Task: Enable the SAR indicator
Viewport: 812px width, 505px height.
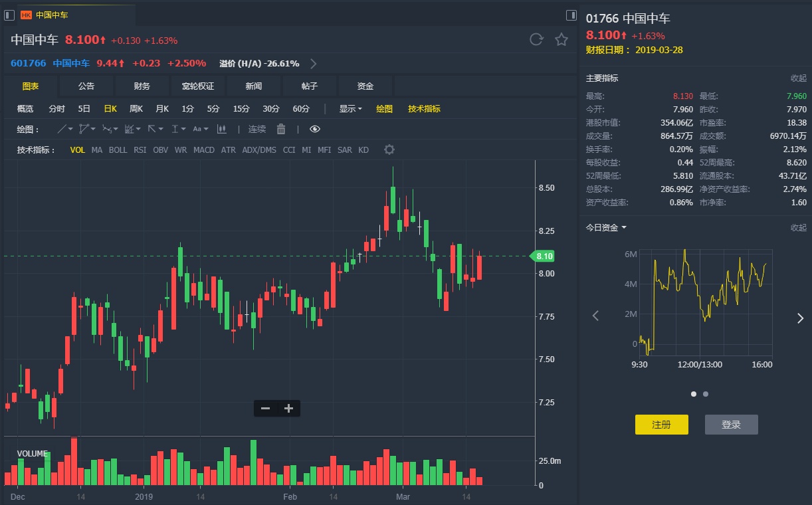Action: pos(344,150)
